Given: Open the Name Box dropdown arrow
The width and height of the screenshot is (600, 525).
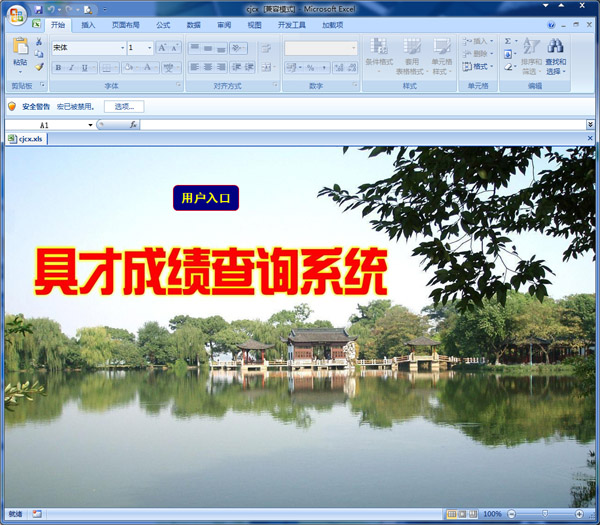Looking at the screenshot, I should point(90,125).
